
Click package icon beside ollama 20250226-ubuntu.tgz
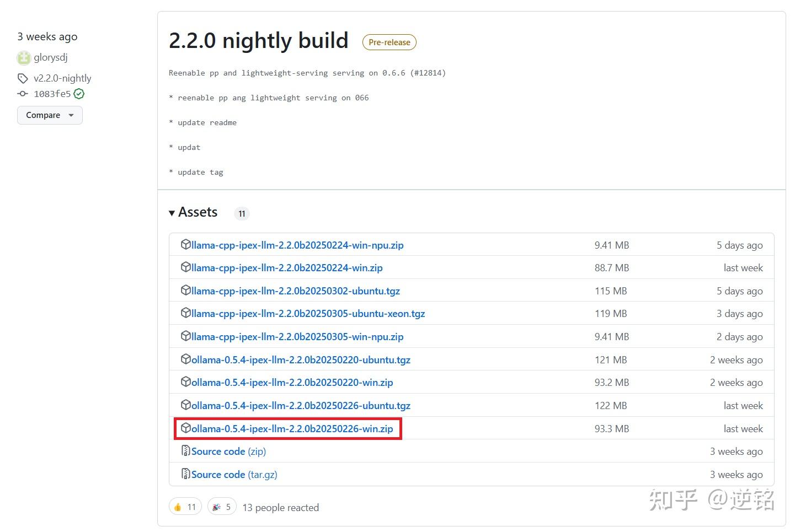click(186, 405)
